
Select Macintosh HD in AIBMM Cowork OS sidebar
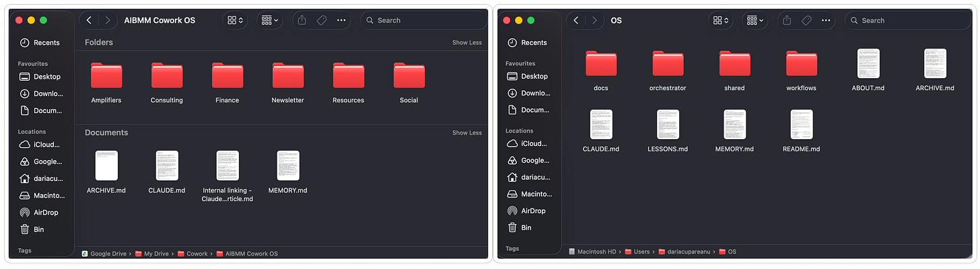coord(42,195)
